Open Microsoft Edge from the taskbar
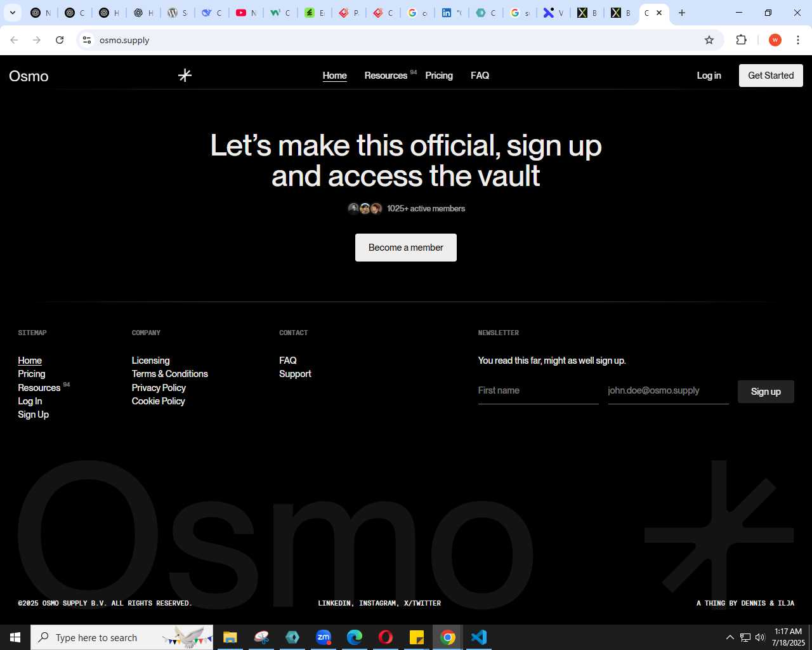 pos(355,637)
